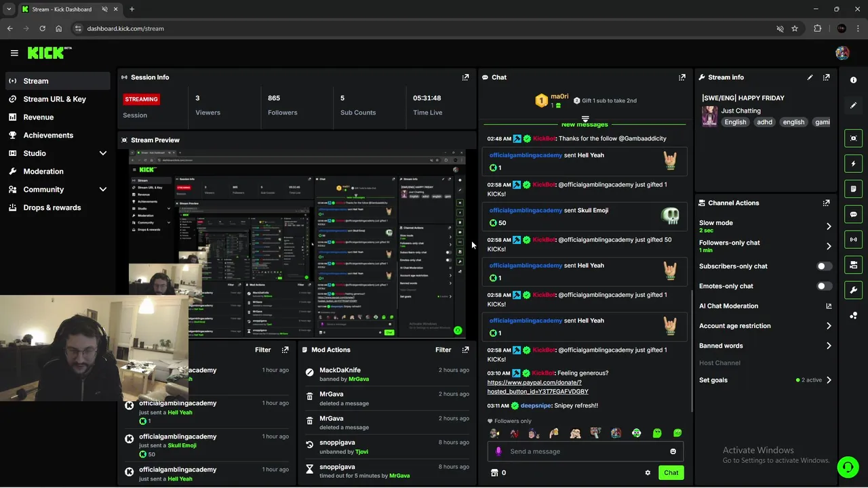Pop out the Chat panel
Image resolution: width=868 pixels, height=488 pixels.
pos(682,77)
